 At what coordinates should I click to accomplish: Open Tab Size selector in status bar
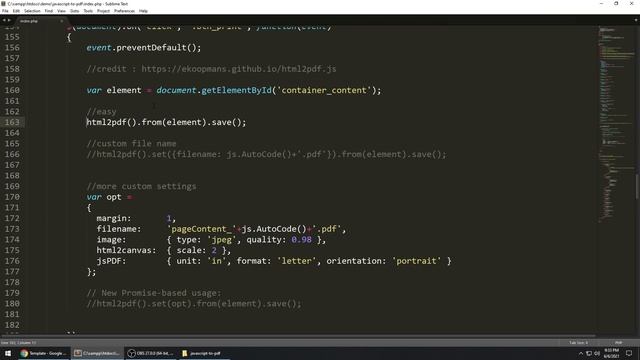[x=578, y=343]
